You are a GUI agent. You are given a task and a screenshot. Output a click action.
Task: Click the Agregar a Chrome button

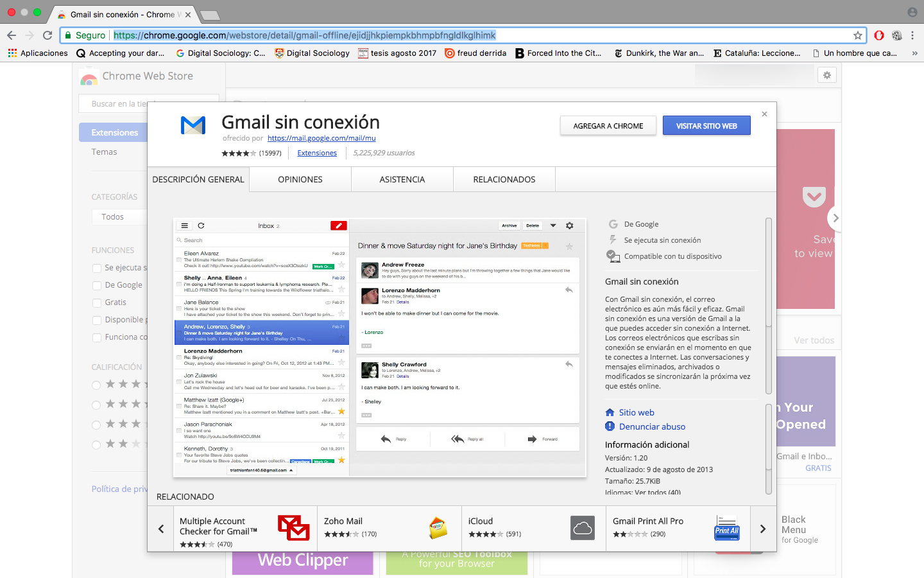point(608,126)
